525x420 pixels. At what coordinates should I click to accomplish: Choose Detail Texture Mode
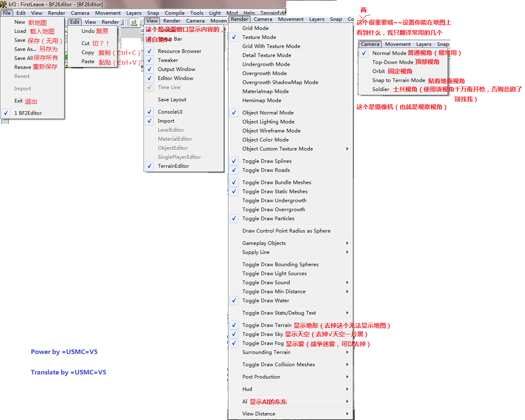(x=290, y=55)
